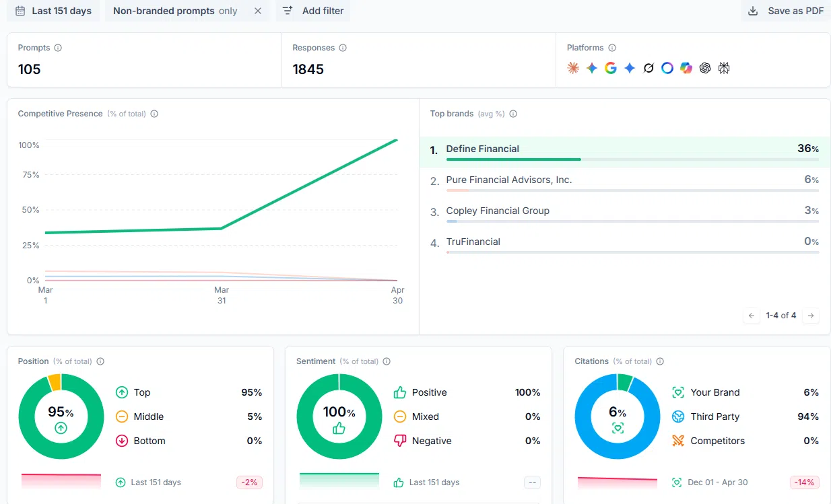Go to next page of top brands
The width and height of the screenshot is (831, 504).
811,315
